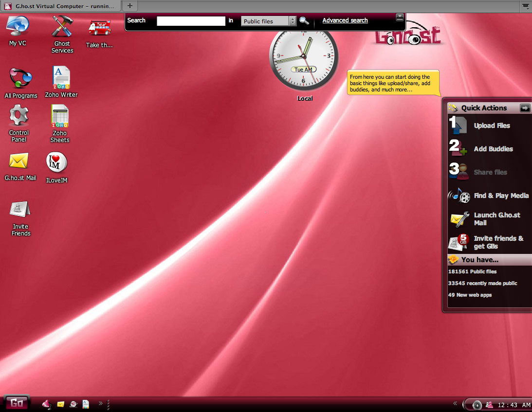Viewport: 532px width, 412px height.
Task: Open a new browser tab with plus button
Action: tap(129, 6)
